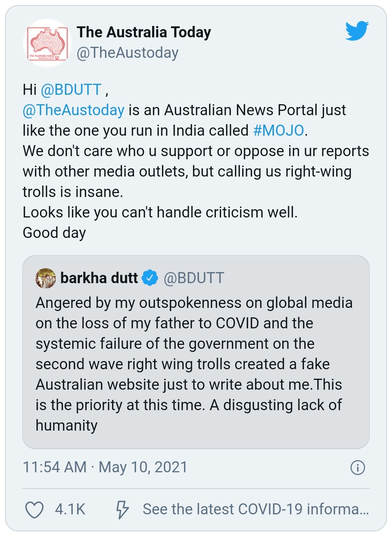Open the @BDUTT mention after Hi
This screenshot has width=392, height=536.
click(71, 90)
